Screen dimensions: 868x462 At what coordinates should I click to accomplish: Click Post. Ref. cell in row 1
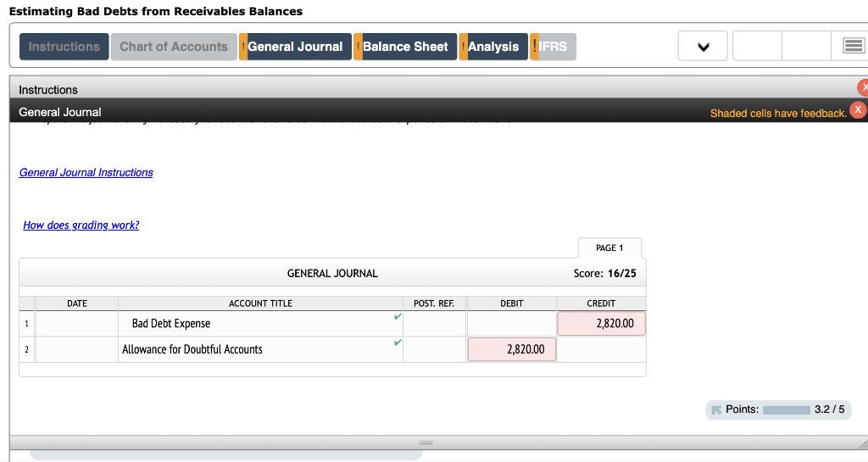coord(435,324)
